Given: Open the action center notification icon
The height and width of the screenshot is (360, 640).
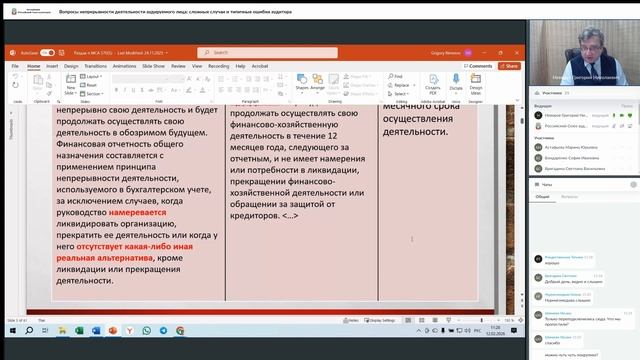Looking at the screenshot, I should [x=514, y=331].
